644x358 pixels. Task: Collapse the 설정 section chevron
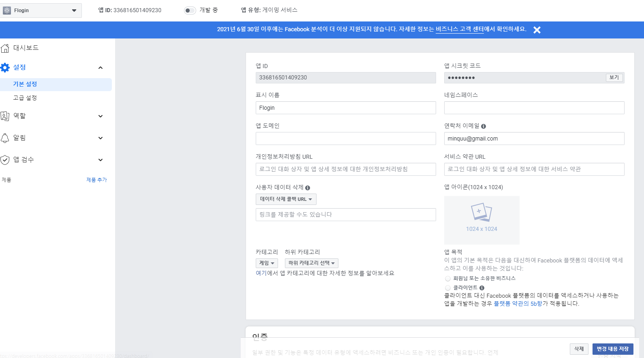(101, 68)
